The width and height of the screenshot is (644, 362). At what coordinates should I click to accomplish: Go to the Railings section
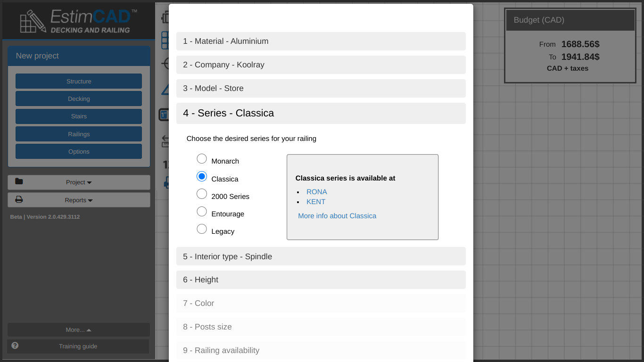tap(79, 134)
